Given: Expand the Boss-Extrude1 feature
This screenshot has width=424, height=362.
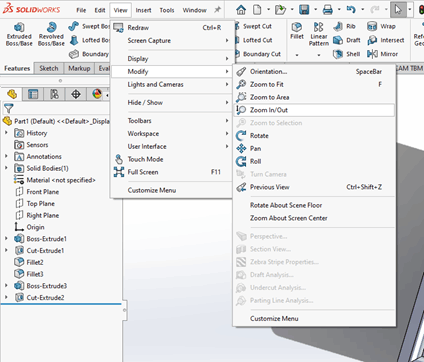Looking at the screenshot, I should point(6,238).
